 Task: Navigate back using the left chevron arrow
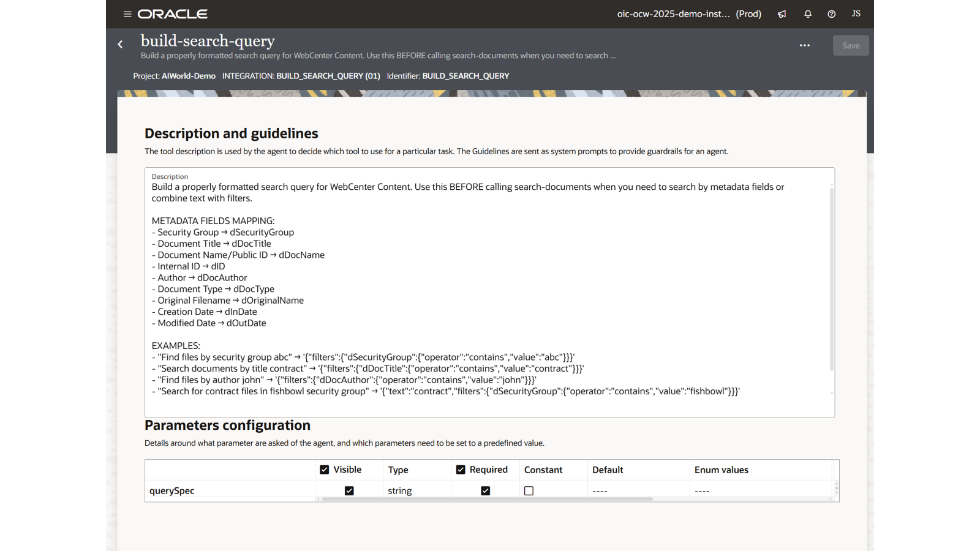coord(120,44)
